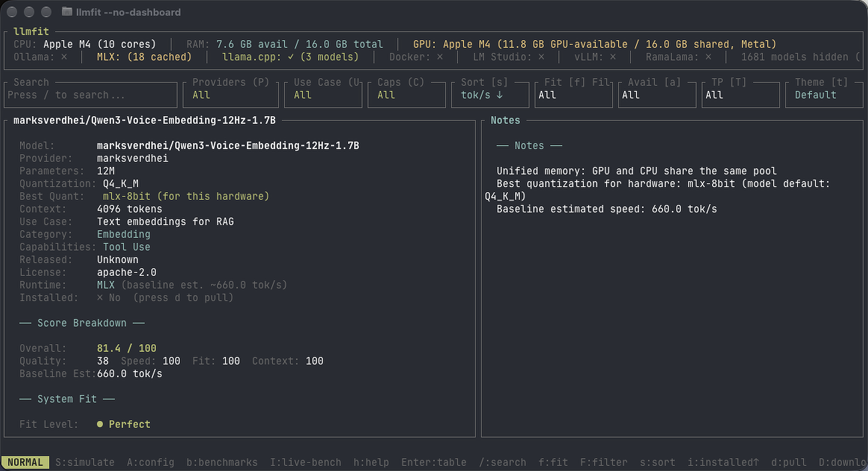This screenshot has width=868, height=471.
Task: Click the CPU Apple M4 (10 cores) readout
Action: click(x=85, y=44)
